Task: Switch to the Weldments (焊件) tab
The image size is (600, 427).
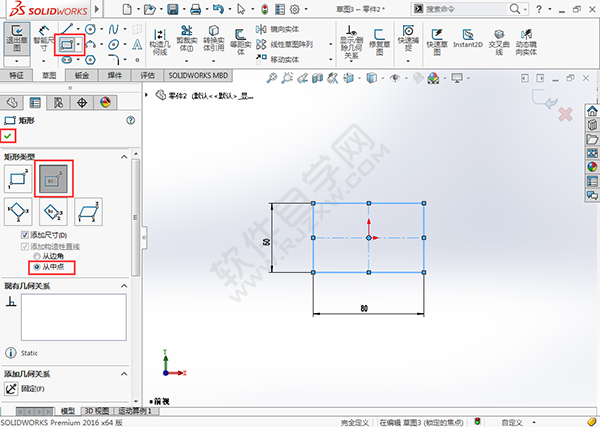Action: [x=114, y=75]
